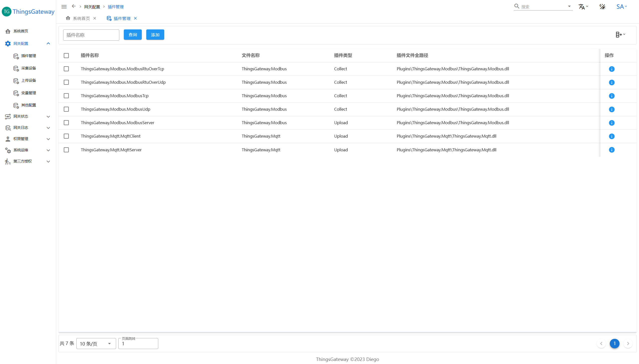This screenshot has width=639, height=364.
Task: Open the 10 条/页 page size dropdown
Action: point(96,344)
